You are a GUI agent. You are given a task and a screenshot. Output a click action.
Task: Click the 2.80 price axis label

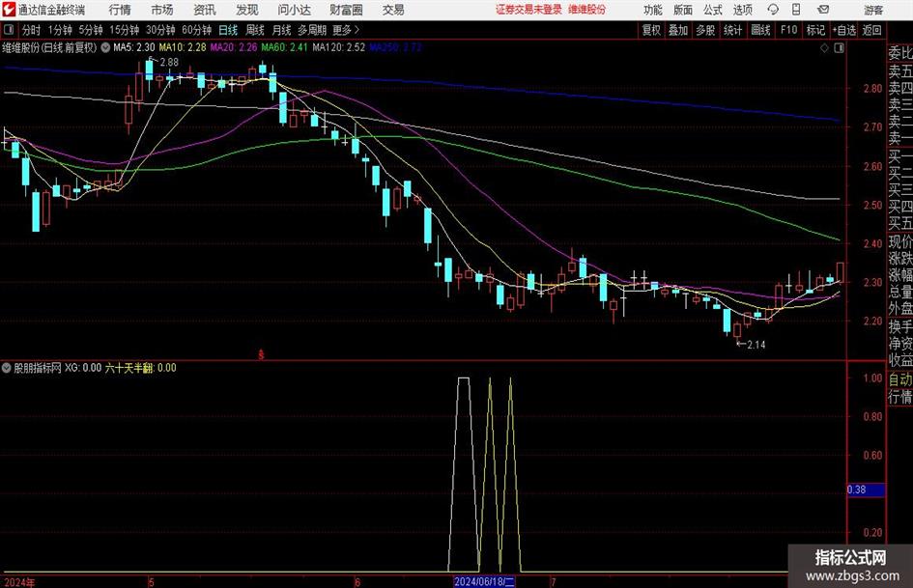click(872, 89)
